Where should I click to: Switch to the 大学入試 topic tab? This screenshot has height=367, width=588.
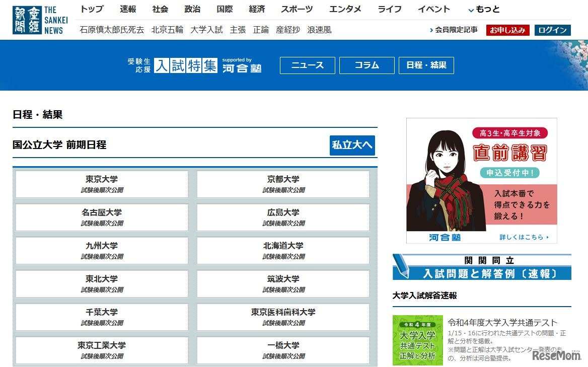[207, 30]
